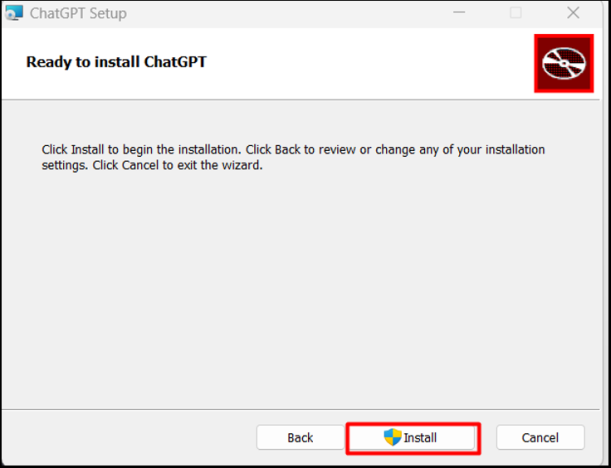Click the UAC shield icon on Install
This screenshot has height=468, width=611.
pyautogui.click(x=393, y=437)
